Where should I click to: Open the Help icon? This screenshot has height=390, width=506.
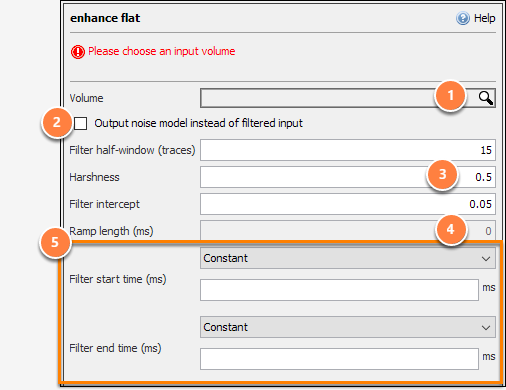point(463,18)
